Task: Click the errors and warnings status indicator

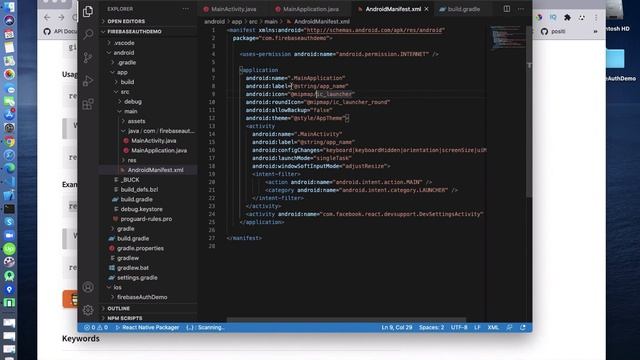Action: 96,327
